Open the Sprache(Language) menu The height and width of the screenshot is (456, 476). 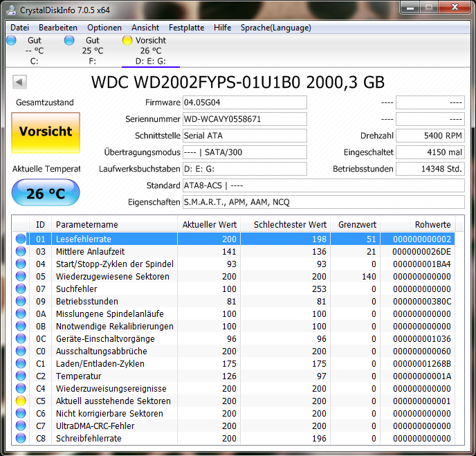(x=275, y=28)
